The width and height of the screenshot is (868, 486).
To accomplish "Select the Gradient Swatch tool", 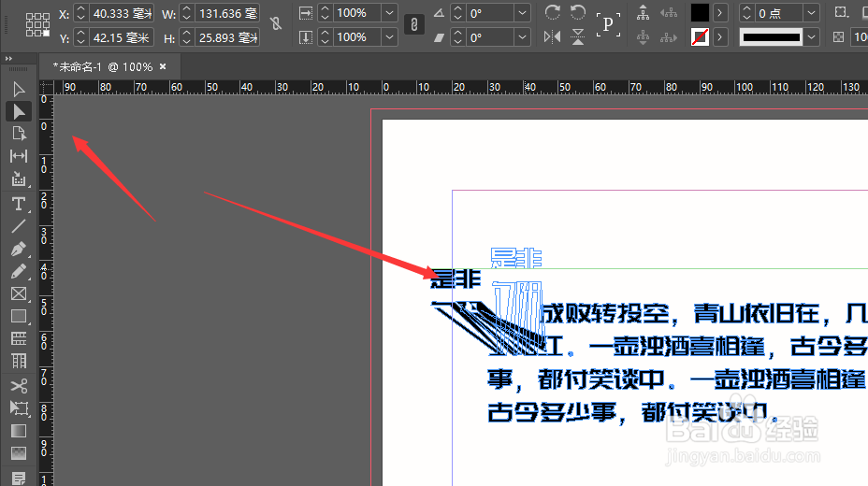I will (19, 431).
